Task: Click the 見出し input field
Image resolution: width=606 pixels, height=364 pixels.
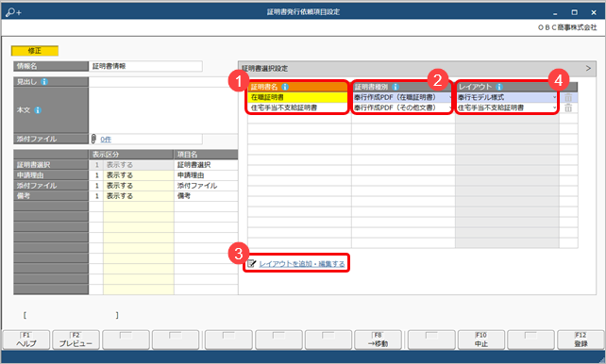Action: pos(163,82)
